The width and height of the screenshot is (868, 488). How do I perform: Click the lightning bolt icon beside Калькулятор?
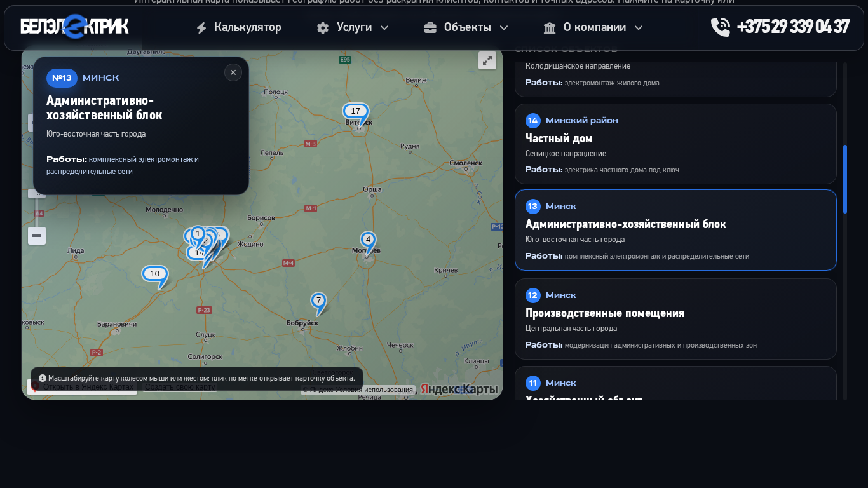pyautogui.click(x=201, y=28)
